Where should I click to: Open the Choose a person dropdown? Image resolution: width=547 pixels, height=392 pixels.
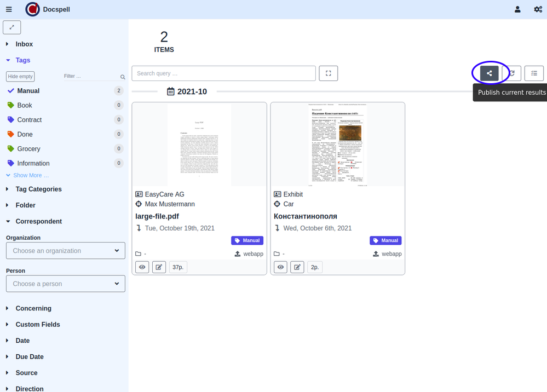pyautogui.click(x=66, y=284)
